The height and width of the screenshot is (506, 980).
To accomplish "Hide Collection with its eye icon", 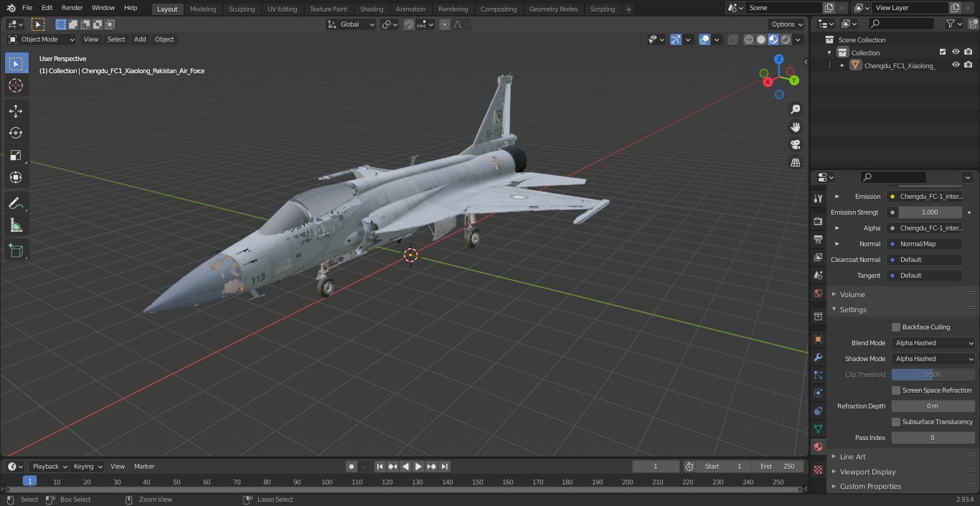I will pyautogui.click(x=956, y=52).
